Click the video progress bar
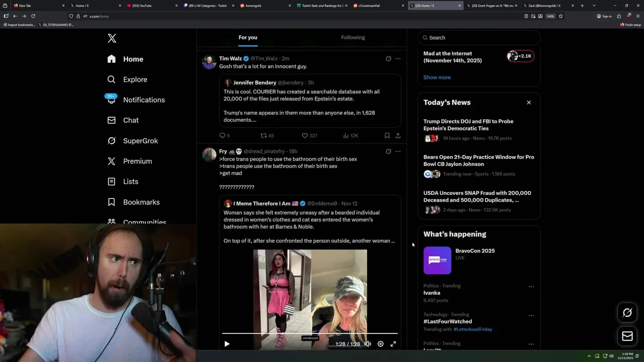Viewport: 644px width, 362px height. point(310,333)
